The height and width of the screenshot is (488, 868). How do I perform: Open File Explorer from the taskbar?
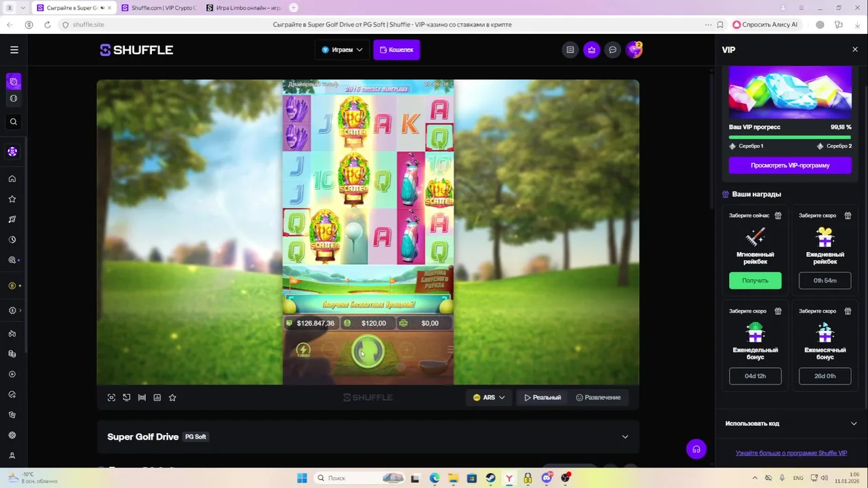point(453,478)
